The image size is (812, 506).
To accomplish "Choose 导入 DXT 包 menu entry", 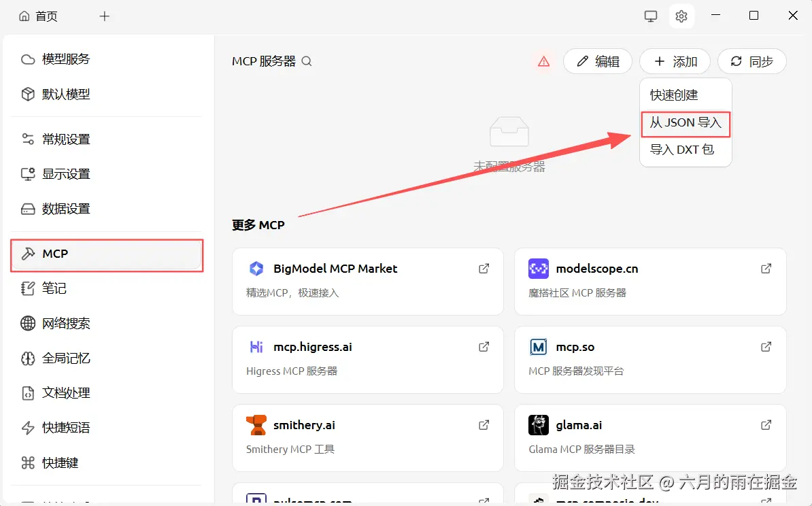I will (686, 150).
